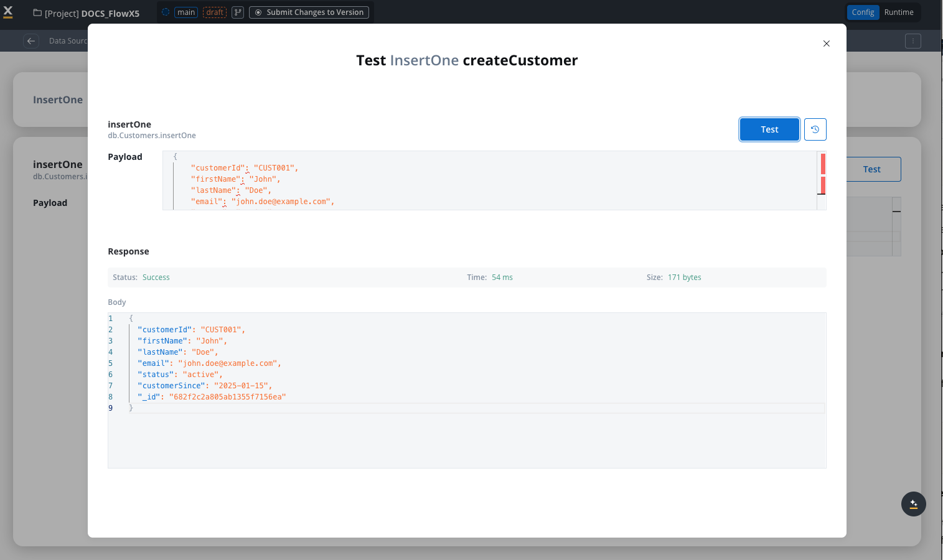Click the _id line in response body
943x560 pixels.
212,397
